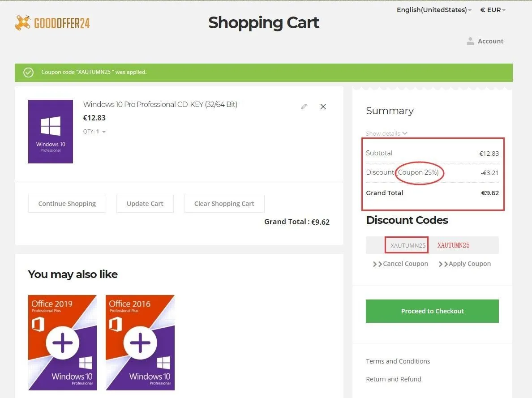Focus the discount code input field
This screenshot has width=532, height=398.
point(432,245)
